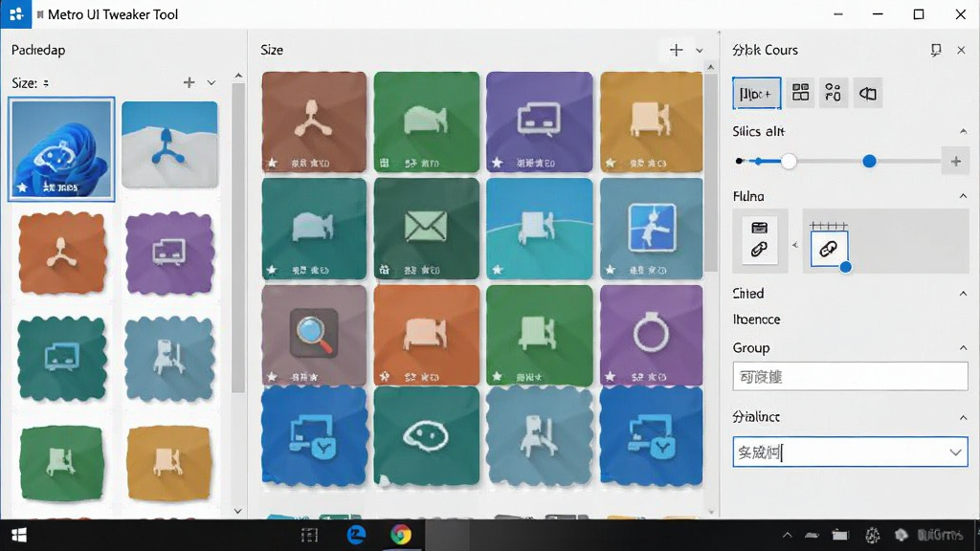The height and width of the screenshot is (551, 980).
Task: Click the large blue slider knob
Action: click(869, 161)
